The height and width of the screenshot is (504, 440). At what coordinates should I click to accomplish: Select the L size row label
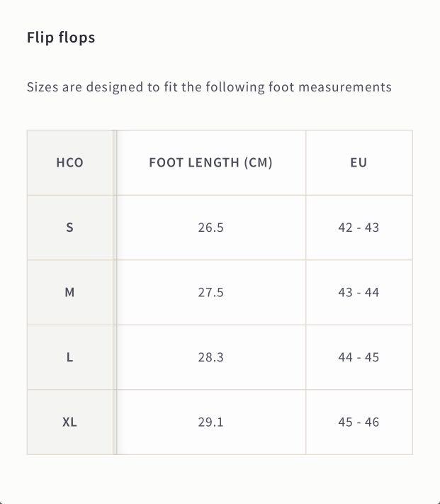70,357
